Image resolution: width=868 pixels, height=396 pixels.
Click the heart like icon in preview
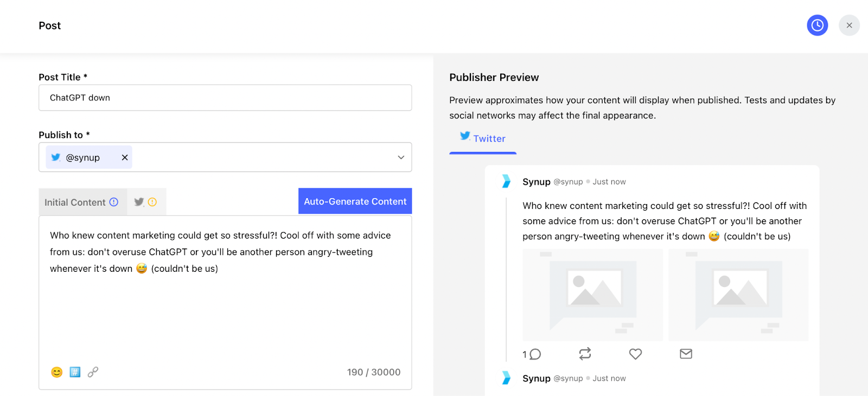click(635, 354)
